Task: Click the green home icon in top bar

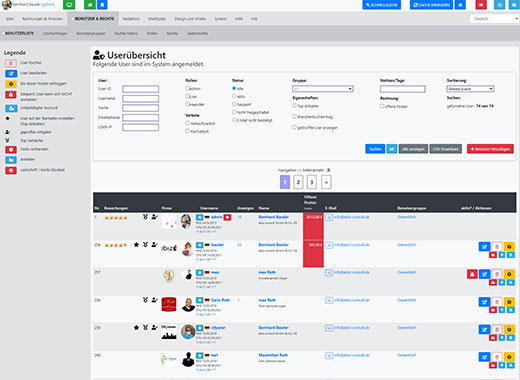Action: click(x=90, y=5)
